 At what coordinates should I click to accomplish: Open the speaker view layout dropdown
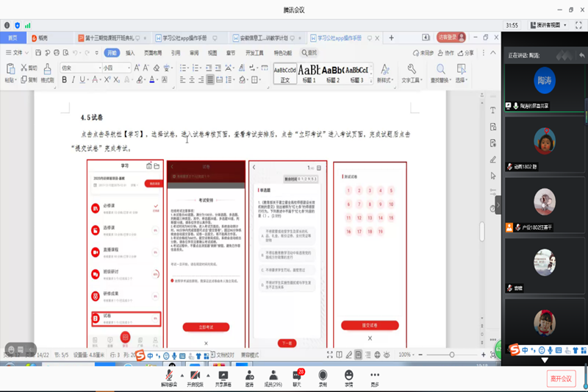548,25
